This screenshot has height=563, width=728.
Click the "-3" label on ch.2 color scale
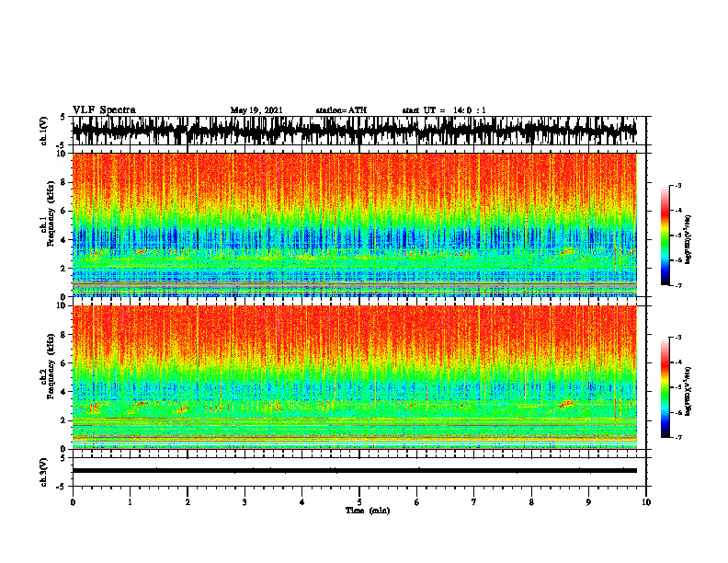point(678,338)
